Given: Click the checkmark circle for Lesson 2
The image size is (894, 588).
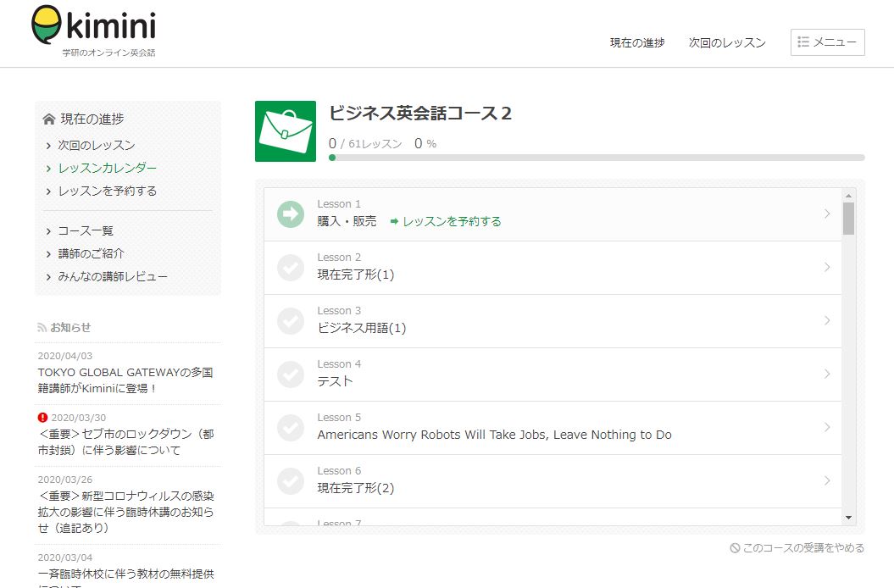Looking at the screenshot, I should click(291, 268).
